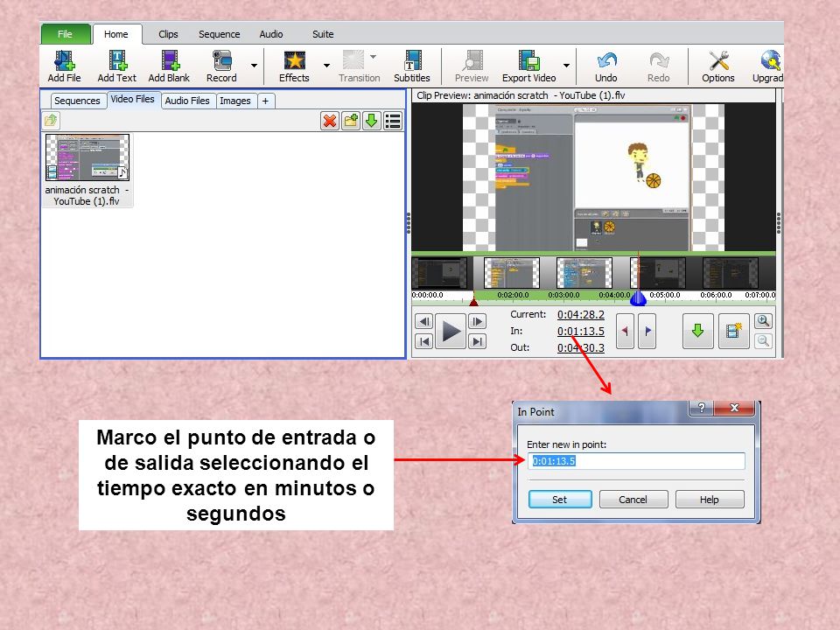Switch to the Clips ribbon tab
The image size is (840, 630).
(x=168, y=34)
